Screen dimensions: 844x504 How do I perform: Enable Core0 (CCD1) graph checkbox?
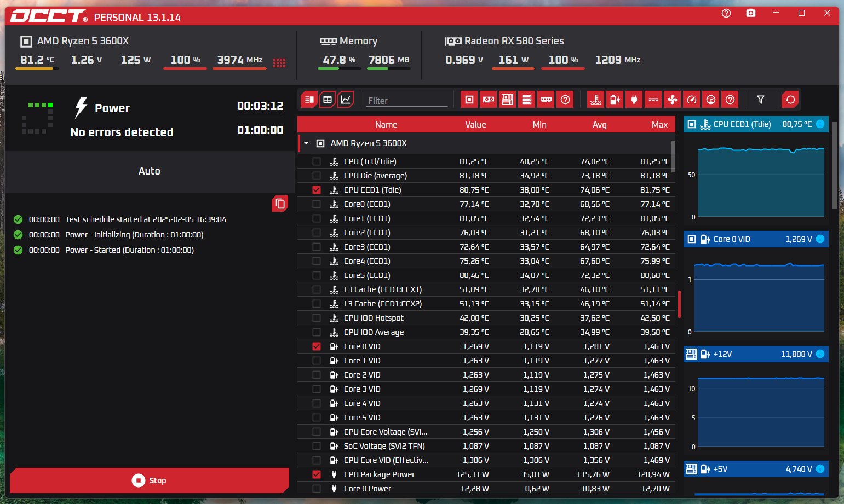pyautogui.click(x=317, y=204)
